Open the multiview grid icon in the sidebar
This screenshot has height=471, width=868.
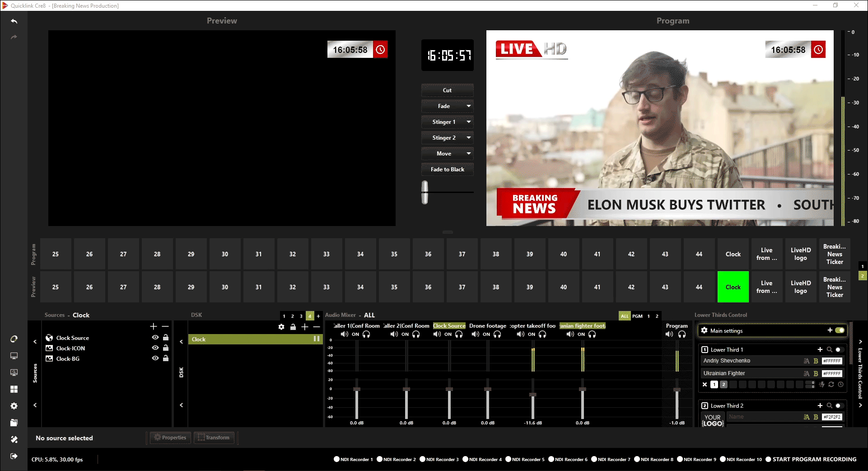click(14, 389)
